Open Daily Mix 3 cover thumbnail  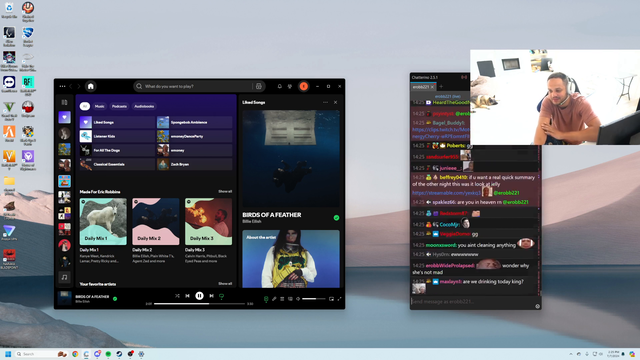[208, 222]
